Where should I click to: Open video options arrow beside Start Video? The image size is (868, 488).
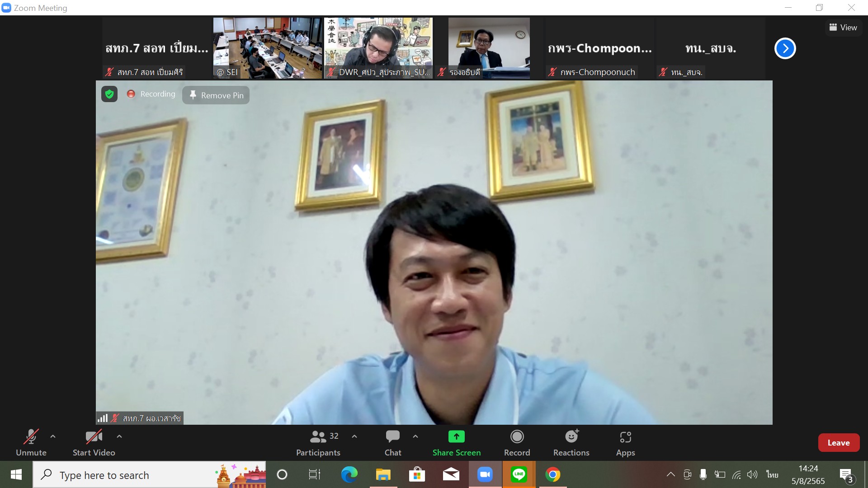click(x=119, y=436)
